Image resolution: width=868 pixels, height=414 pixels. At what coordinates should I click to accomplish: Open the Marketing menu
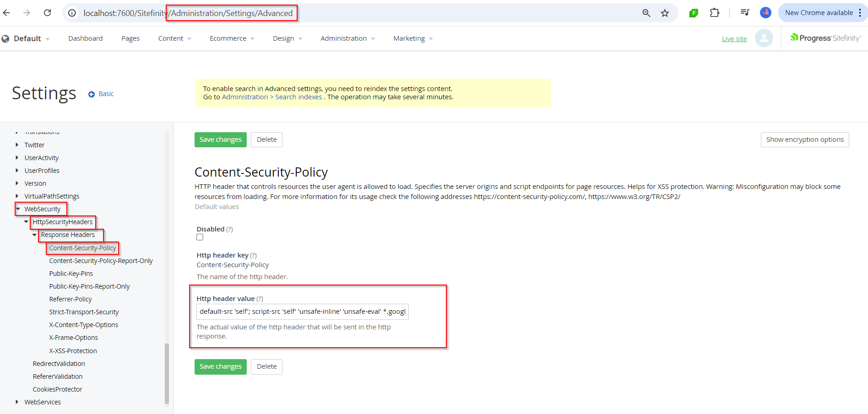(x=413, y=38)
